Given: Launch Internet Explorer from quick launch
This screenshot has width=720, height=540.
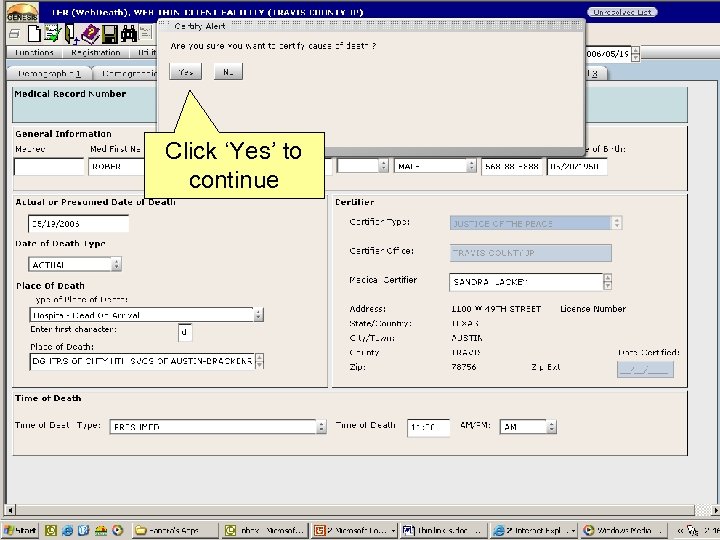Looking at the screenshot, I should [x=68, y=531].
